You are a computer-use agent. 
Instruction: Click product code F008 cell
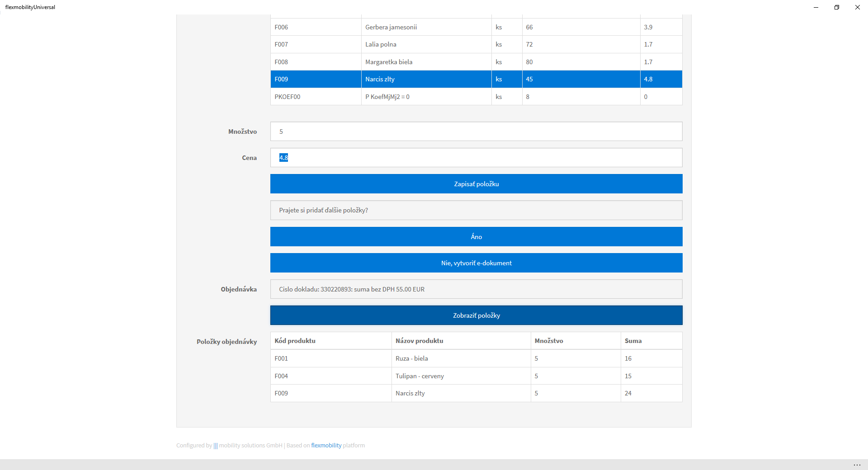(316, 62)
